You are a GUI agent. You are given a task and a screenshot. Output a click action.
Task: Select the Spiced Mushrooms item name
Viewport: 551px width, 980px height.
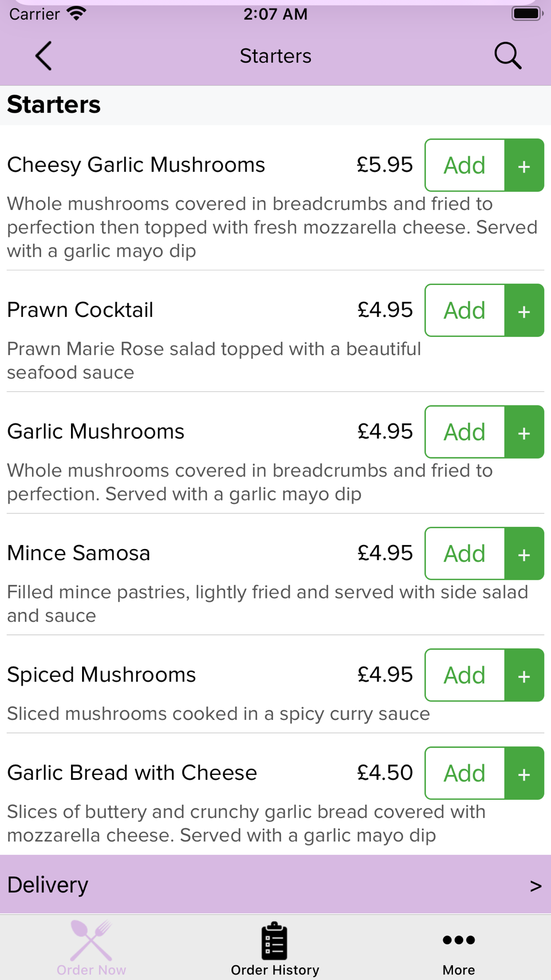[x=101, y=675]
